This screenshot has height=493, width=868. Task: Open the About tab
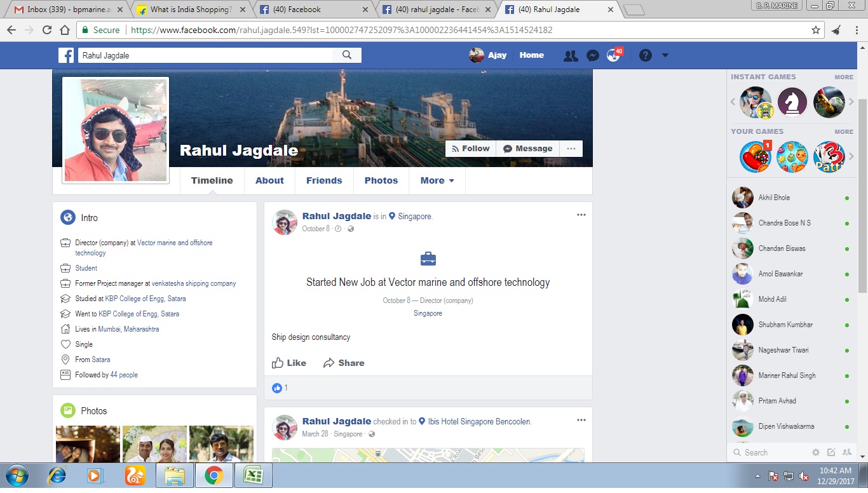coord(269,180)
